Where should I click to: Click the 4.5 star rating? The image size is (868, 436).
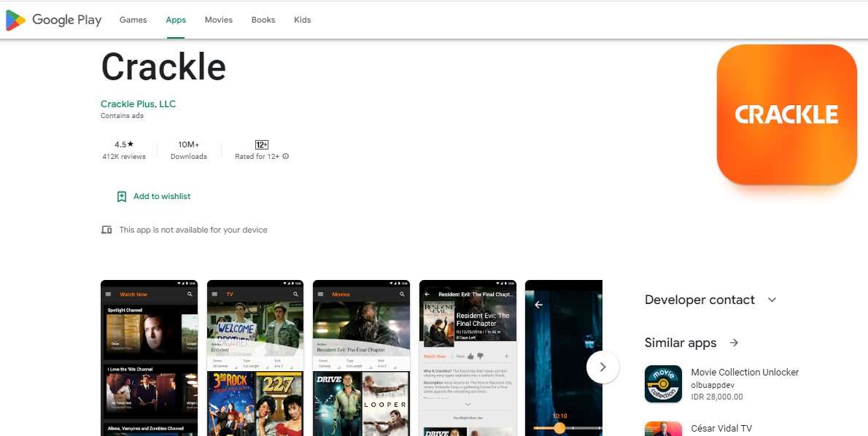(x=124, y=144)
